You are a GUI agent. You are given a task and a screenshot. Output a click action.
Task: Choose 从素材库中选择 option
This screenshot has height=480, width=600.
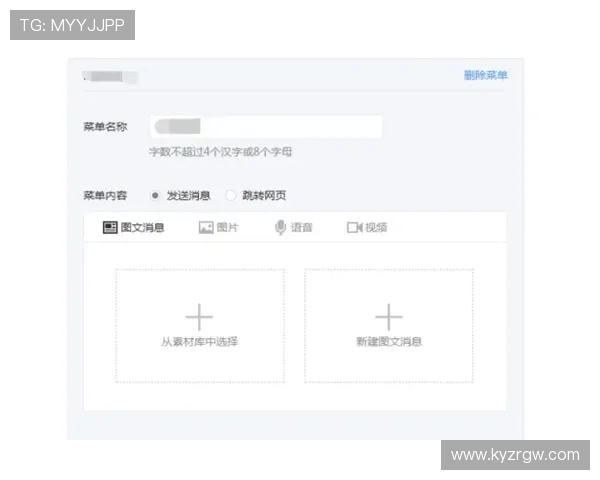(200, 326)
